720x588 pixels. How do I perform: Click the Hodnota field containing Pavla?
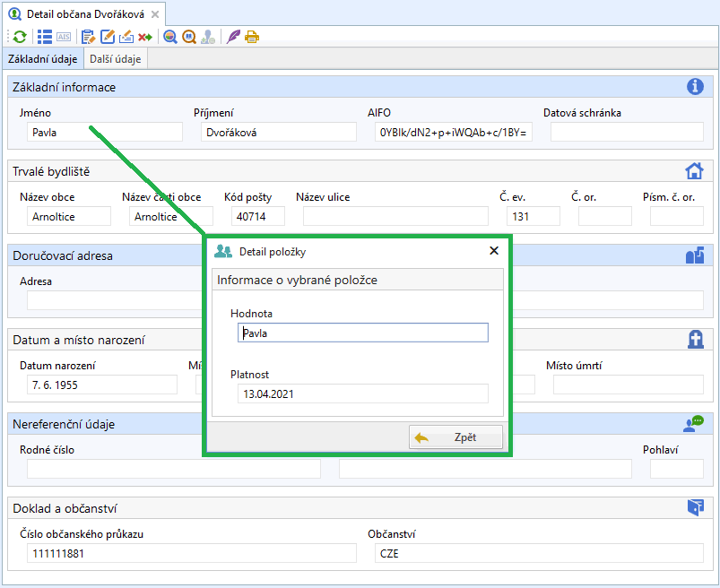point(363,333)
